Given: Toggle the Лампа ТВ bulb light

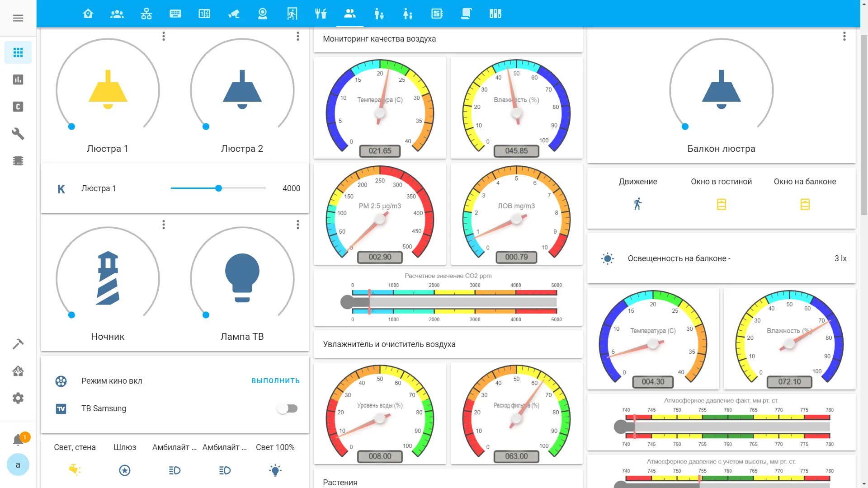Looking at the screenshot, I should (242, 277).
